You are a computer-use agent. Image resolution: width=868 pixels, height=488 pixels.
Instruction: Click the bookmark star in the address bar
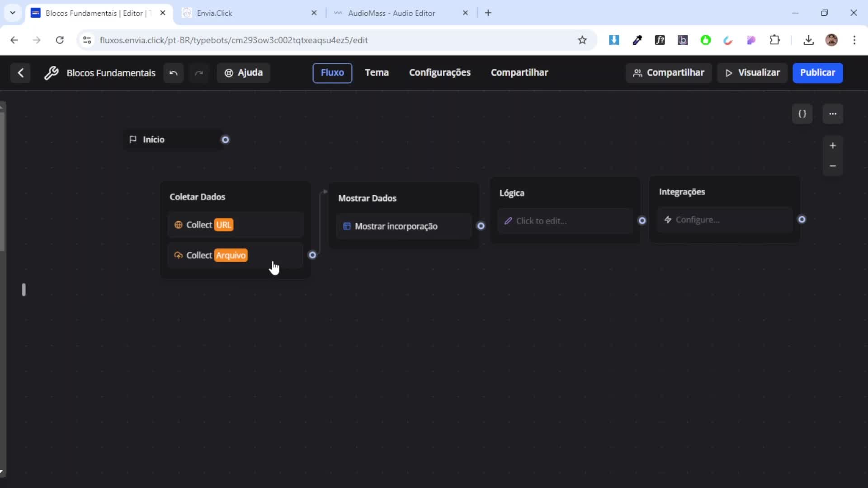(x=582, y=40)
